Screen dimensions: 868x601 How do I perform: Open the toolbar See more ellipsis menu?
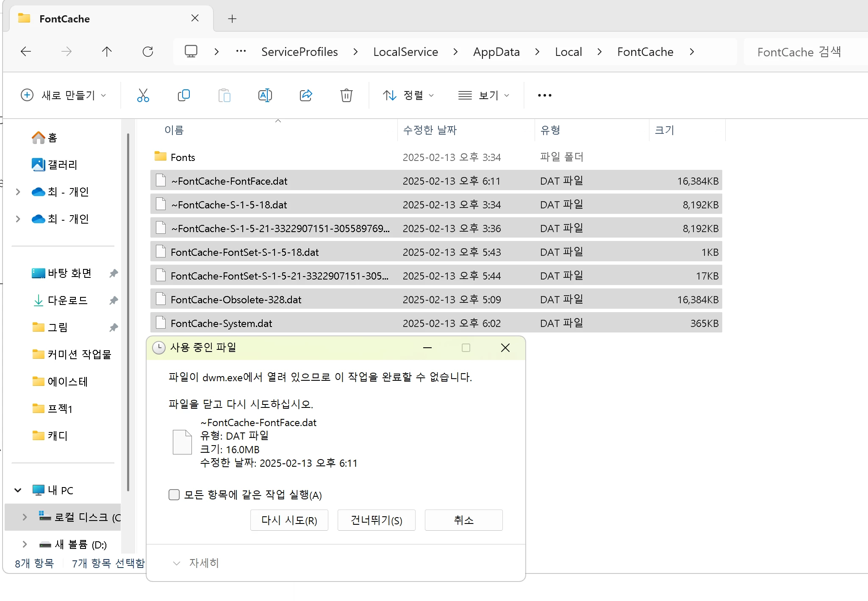click(x=544, y=95)
